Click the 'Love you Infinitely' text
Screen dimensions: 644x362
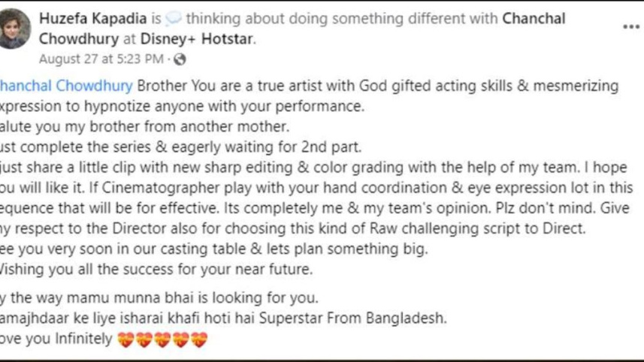click(x=56, y=340)
